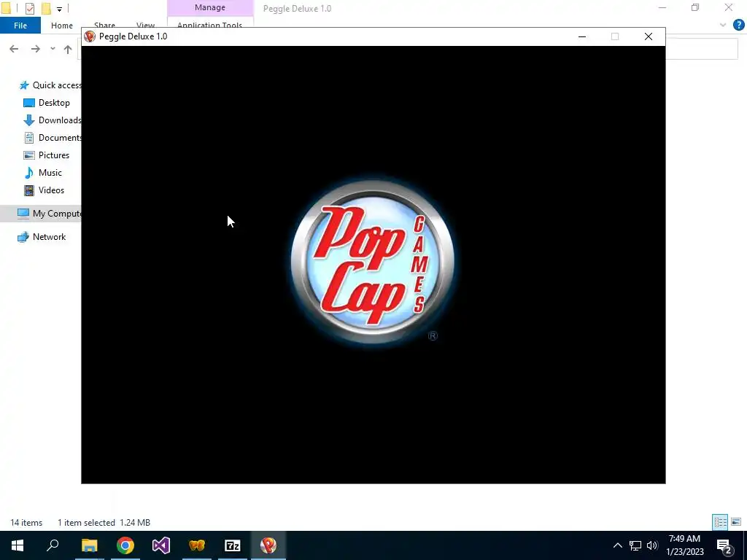This screenshot has height=560, width=747.
Task: Select the Manage contextual tab
Action: 210,7
